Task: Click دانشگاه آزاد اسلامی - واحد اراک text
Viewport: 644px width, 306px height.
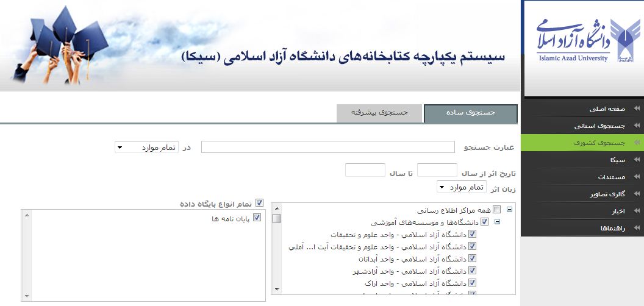Action: point(416,284)
